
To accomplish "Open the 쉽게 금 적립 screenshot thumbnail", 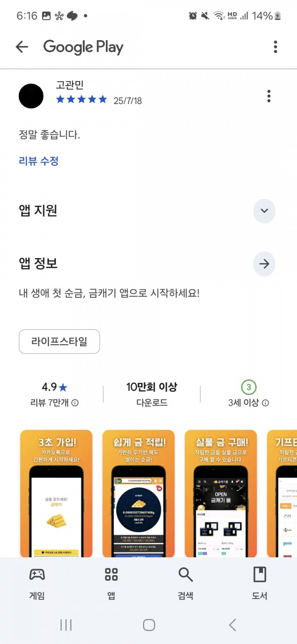I will (139, 493).
